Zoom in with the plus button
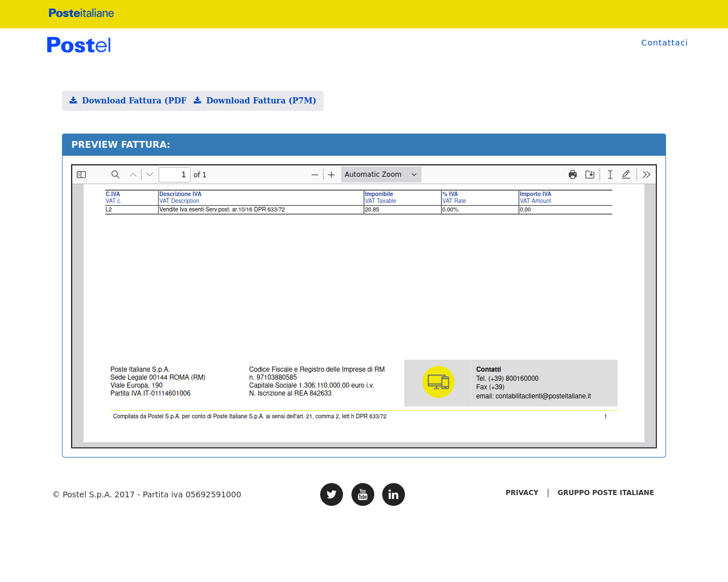Screen dimensions: 728x582 [x=332, y=174]
